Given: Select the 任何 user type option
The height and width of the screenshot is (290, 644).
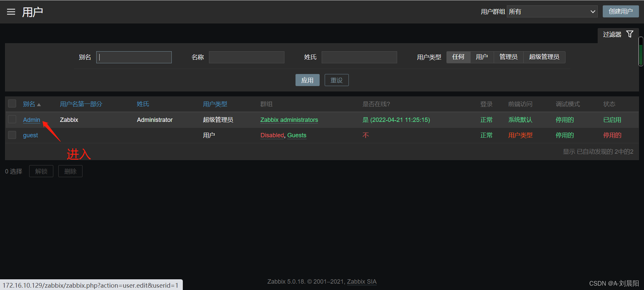Looking at the screenshot, I should point(458,57).
